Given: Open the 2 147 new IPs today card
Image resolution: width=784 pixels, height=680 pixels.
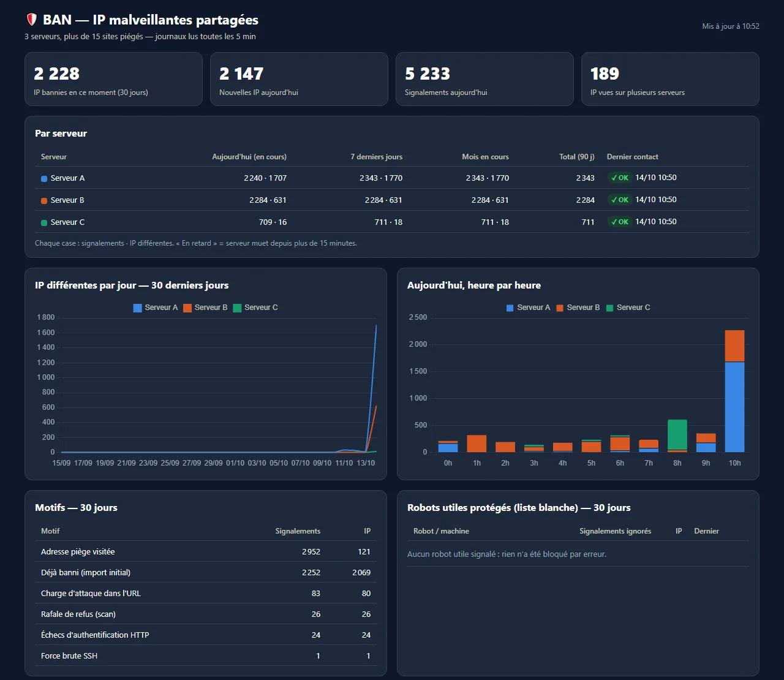Looking at the screenshot, I should [x=299, y=79].
